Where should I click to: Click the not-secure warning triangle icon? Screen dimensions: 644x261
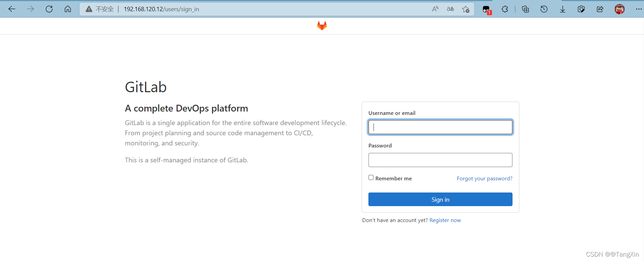pyautogui.click(x=89, y=9)
